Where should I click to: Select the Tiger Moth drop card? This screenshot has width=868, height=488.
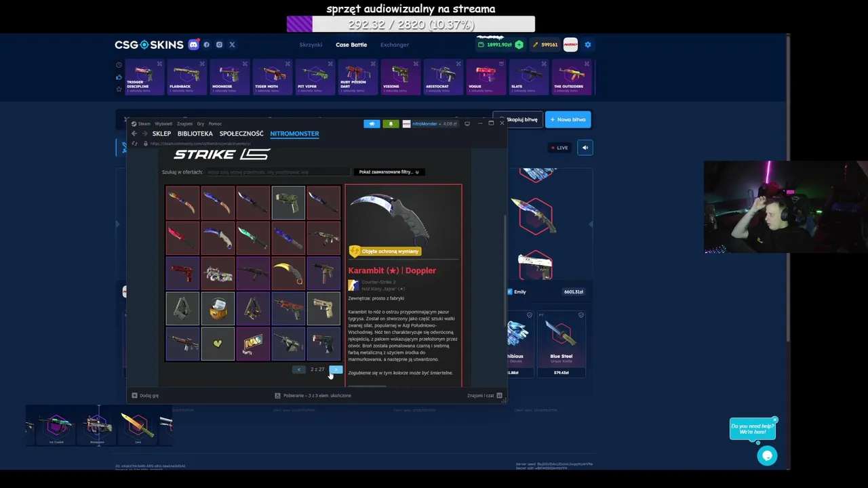click(x=272, y=77)
